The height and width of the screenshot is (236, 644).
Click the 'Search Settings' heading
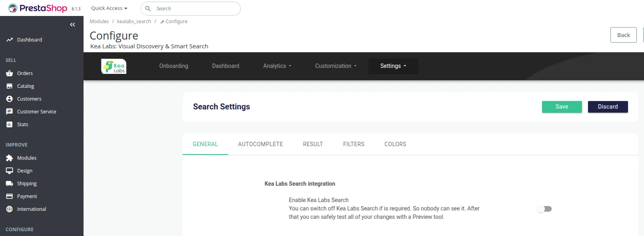point(221,107)
